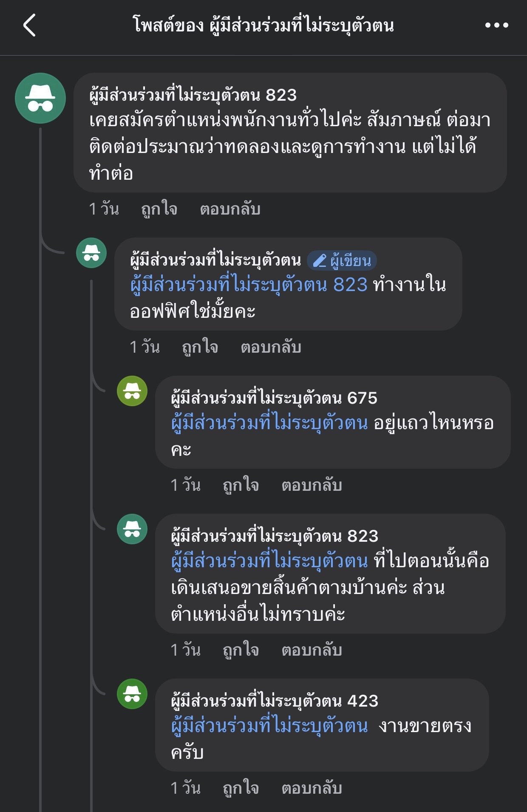
Task: Open the mention link in participant 675's comment
Action: 269,423
